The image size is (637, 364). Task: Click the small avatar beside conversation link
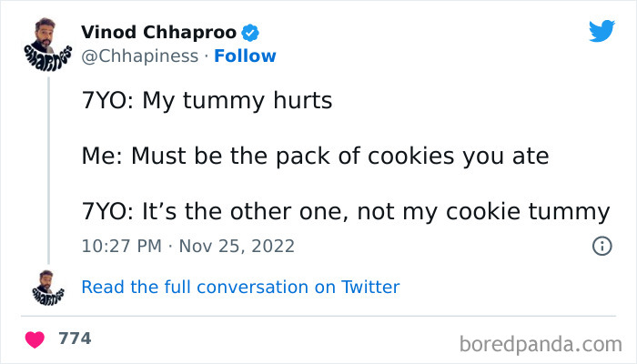48,288
